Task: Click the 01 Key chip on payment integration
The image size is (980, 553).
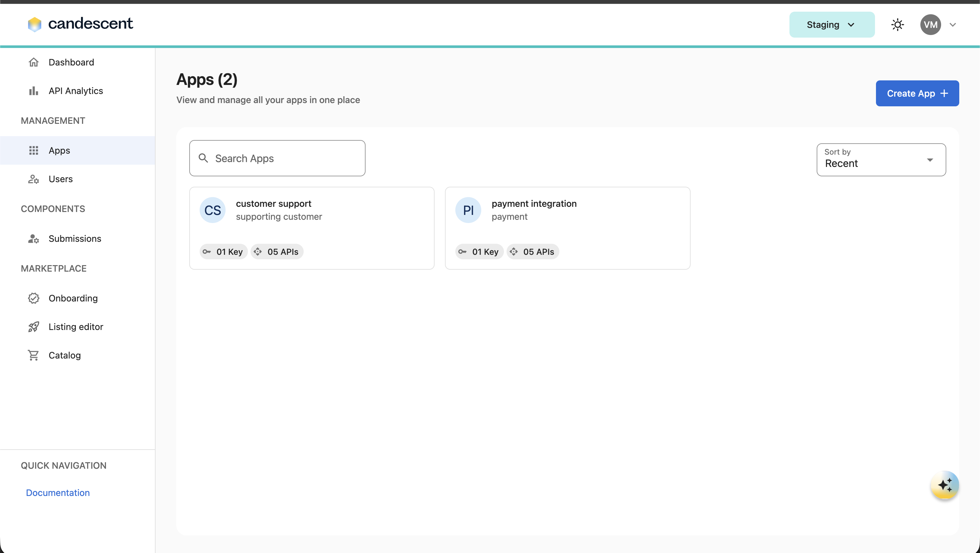Action: (479, 252)
